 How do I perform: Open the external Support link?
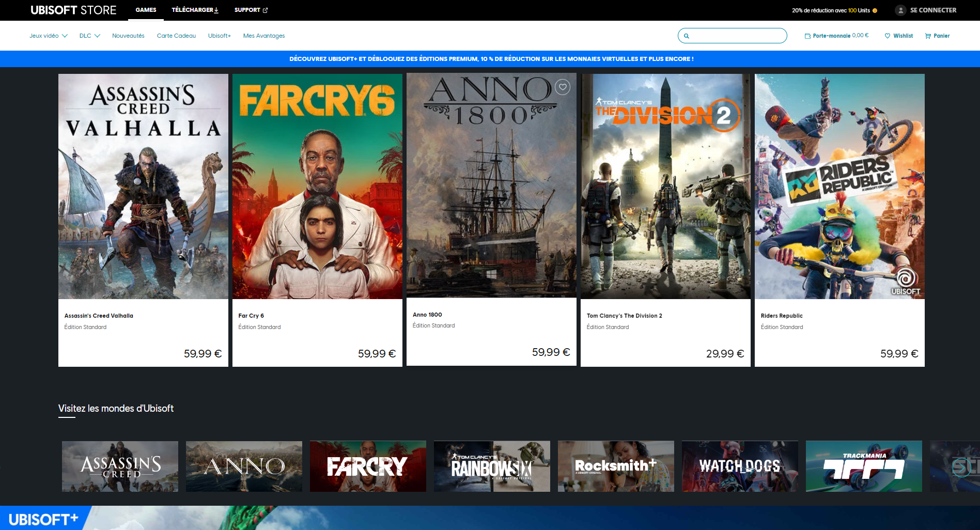tap(251, 10)
